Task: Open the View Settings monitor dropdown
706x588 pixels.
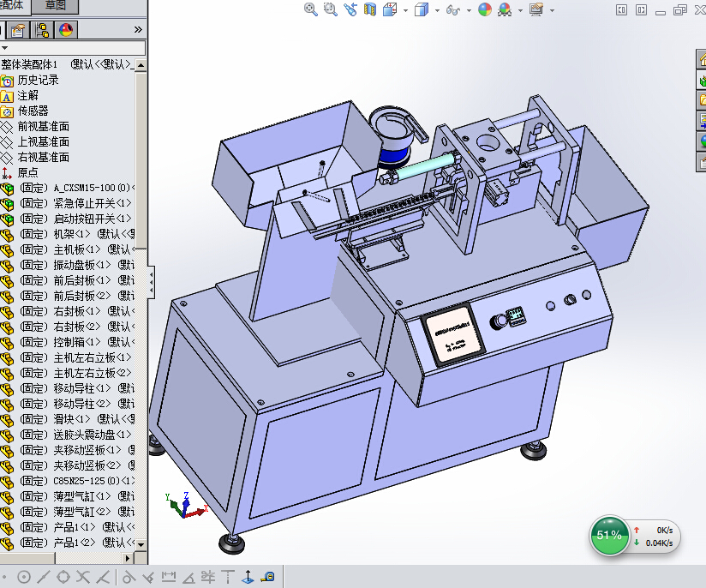Action: pos(552,10)
